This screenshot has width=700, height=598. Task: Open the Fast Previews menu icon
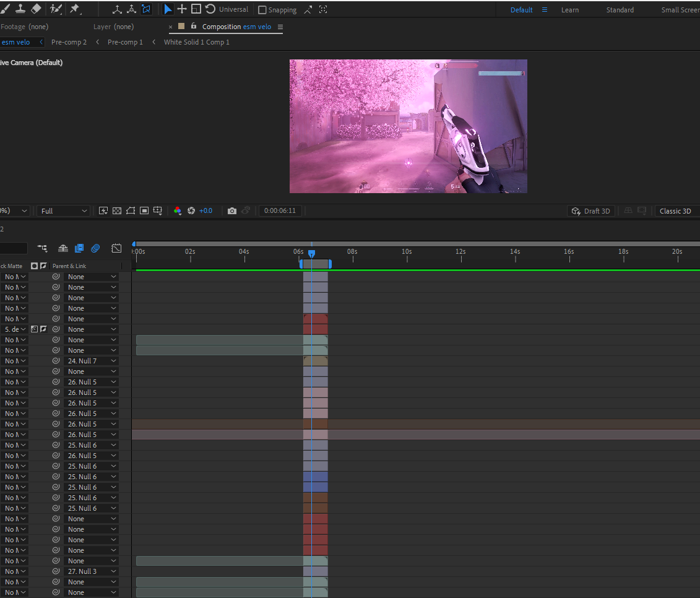(103, 211)
